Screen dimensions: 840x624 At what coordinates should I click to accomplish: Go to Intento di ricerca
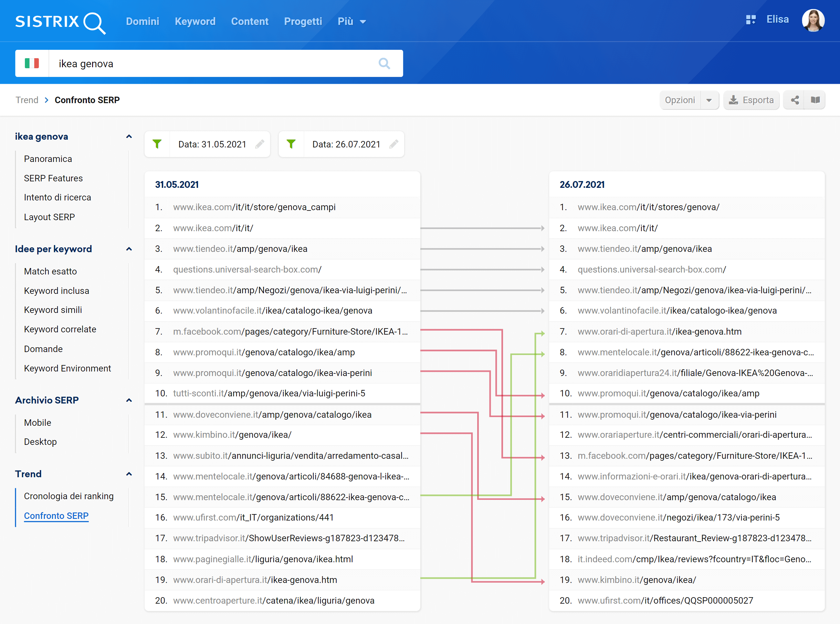tap(58, 198)
